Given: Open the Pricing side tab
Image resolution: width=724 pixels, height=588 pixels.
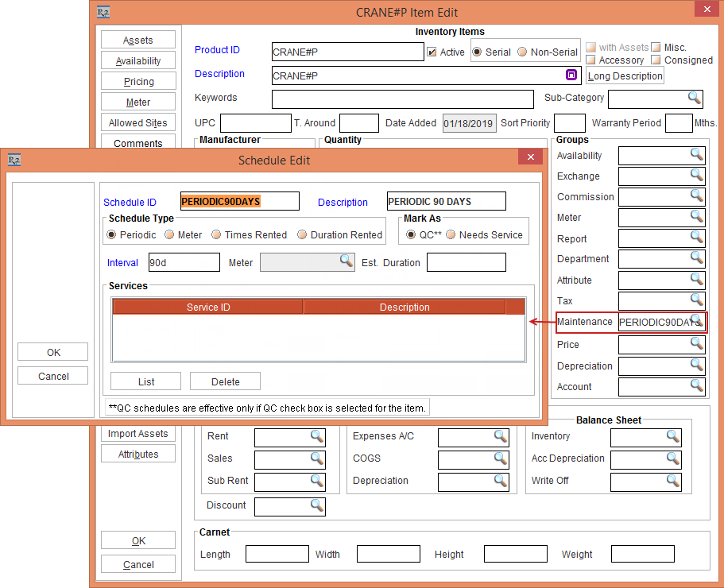Looking at the screenshot, I should pyautogui.click(x=138, y=82).
